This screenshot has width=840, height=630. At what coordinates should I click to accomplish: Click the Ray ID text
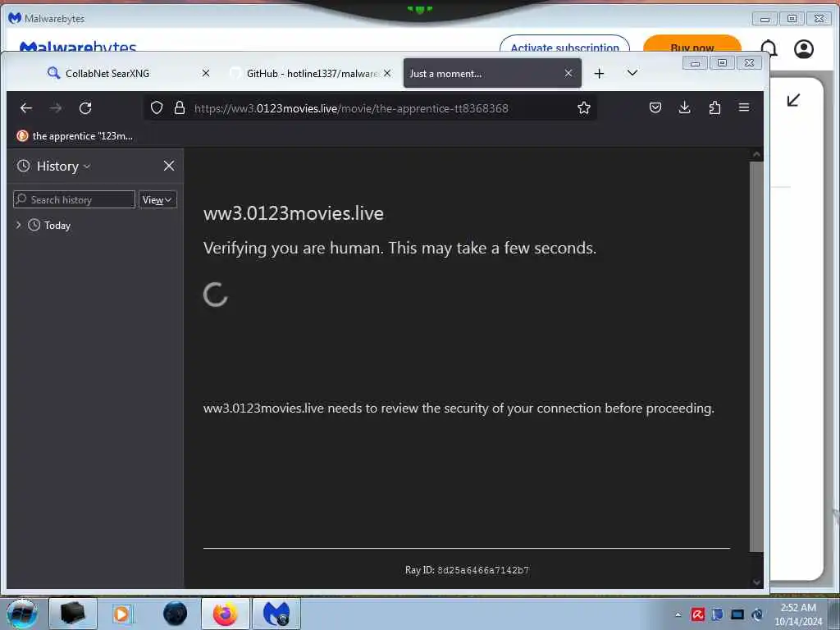click(x=467, y=570)
